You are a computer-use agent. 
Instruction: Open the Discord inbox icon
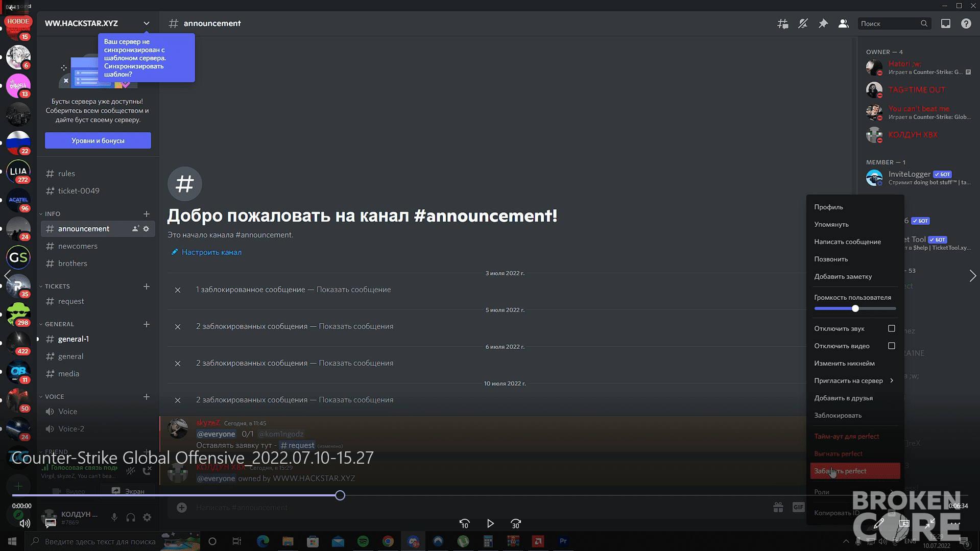(946, 23)
